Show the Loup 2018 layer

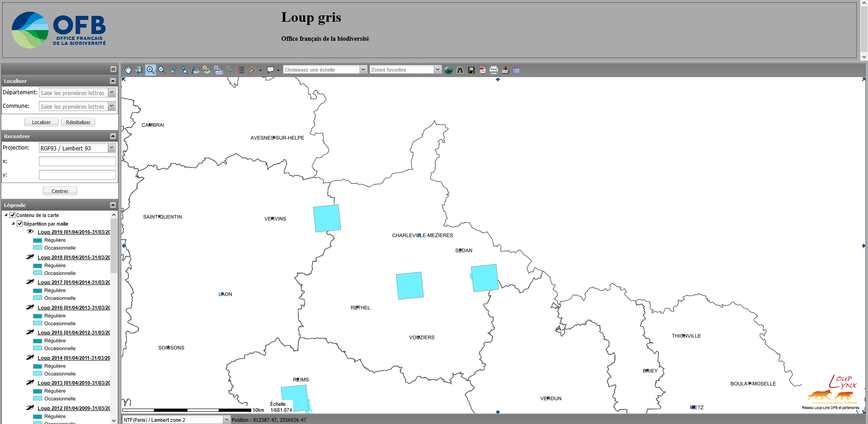click(30, 257)
